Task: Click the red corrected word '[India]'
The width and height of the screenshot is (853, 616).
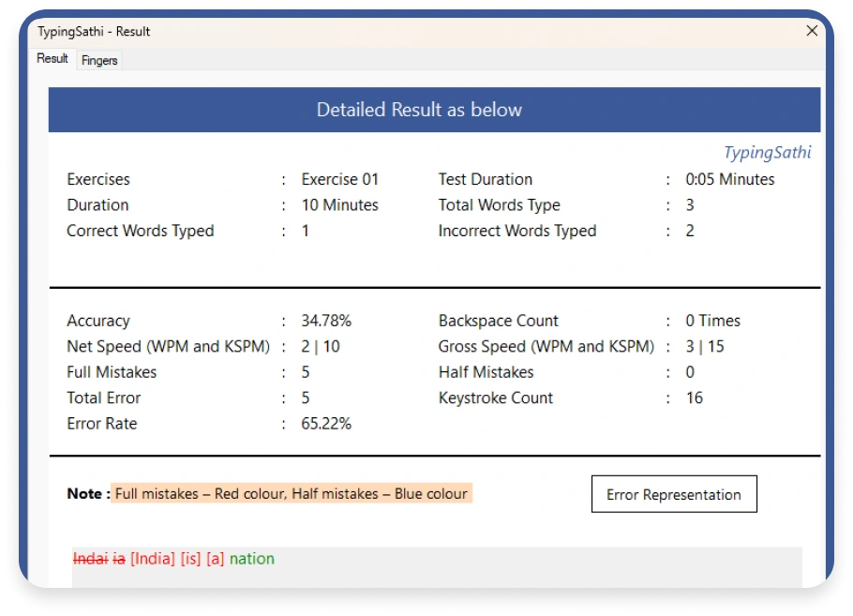Action: [x=153, y=559]
